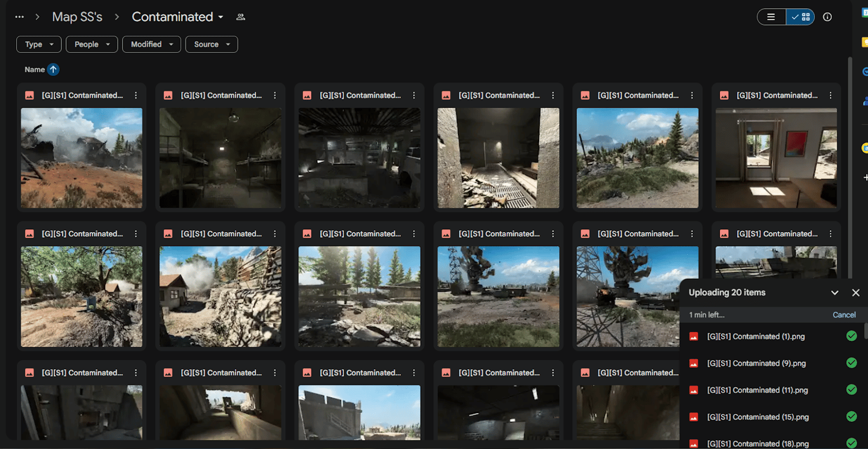This screenshot has width=868, height=449.
Task: Go to the Map SS's parent folder
Action: pyautogui.click(x=77, y=17)
